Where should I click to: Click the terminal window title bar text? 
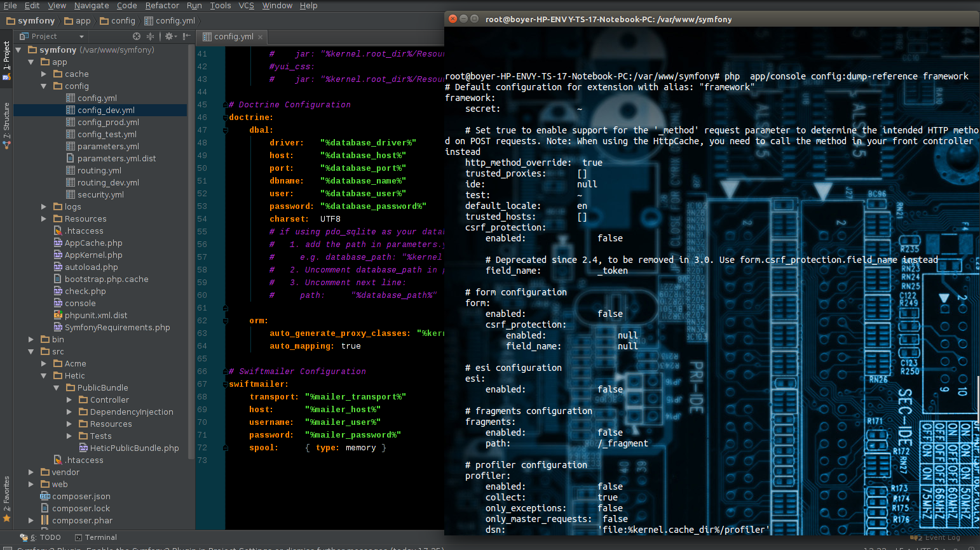[608, 19]
